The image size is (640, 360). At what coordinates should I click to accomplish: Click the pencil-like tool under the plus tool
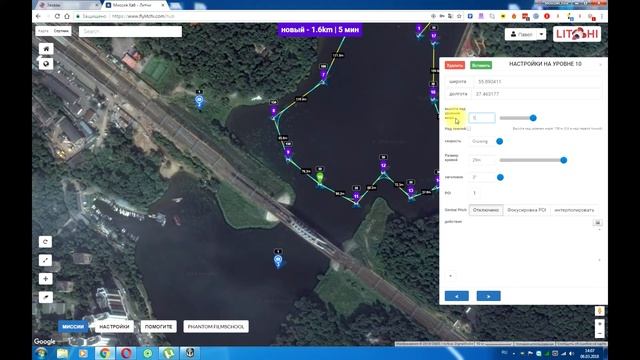click(45, 297)
